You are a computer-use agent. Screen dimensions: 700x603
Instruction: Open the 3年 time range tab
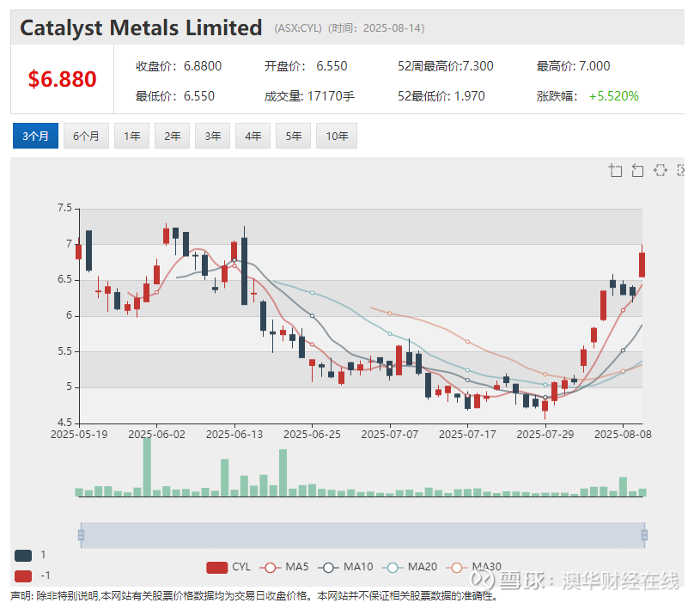[212, 136]
